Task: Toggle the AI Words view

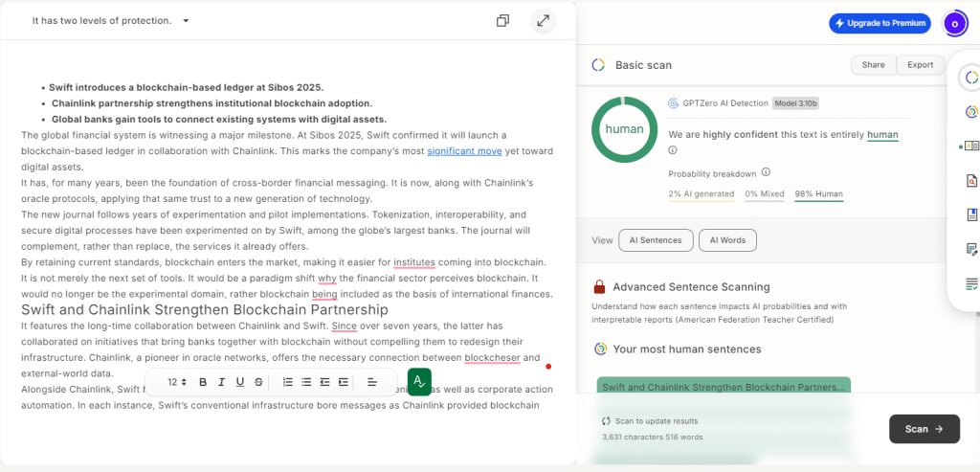Action: pos(727,240)
